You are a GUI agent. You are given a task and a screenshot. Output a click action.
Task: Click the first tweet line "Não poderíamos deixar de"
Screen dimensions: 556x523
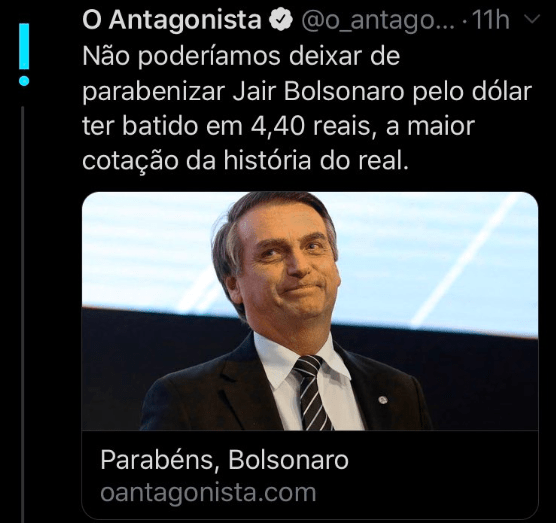(x=241, y=57)
